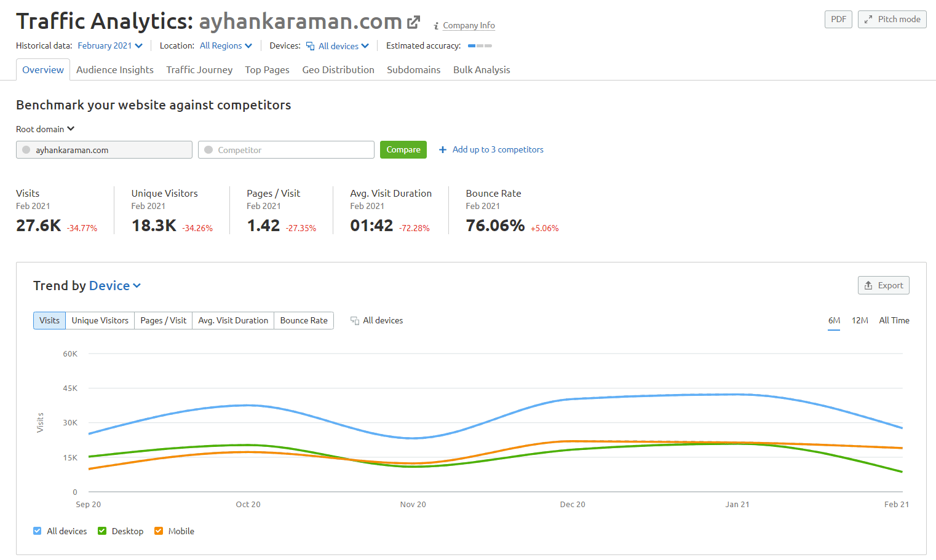Click the ayhankaraman.com domain field
Image resolution: width=936 pixels, height=560 pixels.
[x=104, y=150]
